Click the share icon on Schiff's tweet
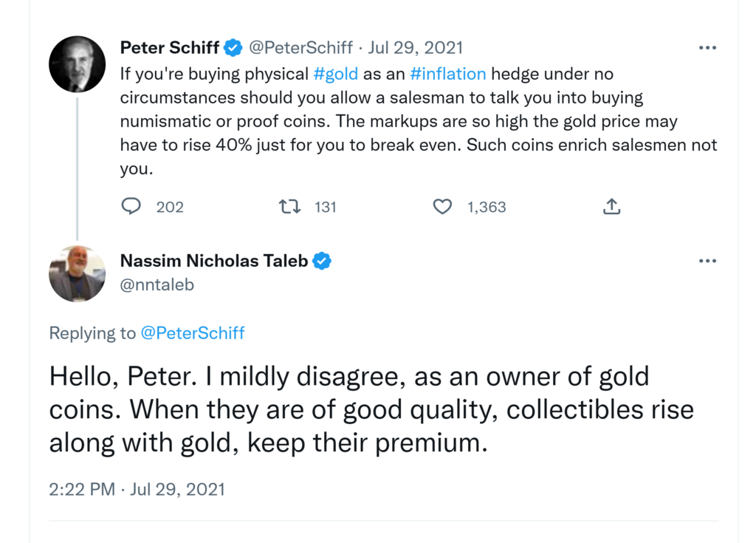Screen dimensions: 756x543 pyautogui.click(x=611, y=207)
